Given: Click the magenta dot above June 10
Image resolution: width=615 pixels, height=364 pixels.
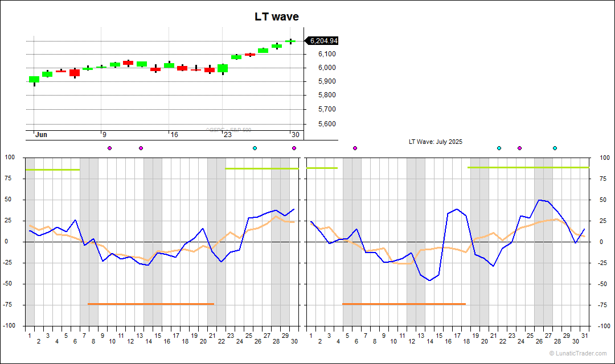Looking at the screenshot, I should [109, 148].
